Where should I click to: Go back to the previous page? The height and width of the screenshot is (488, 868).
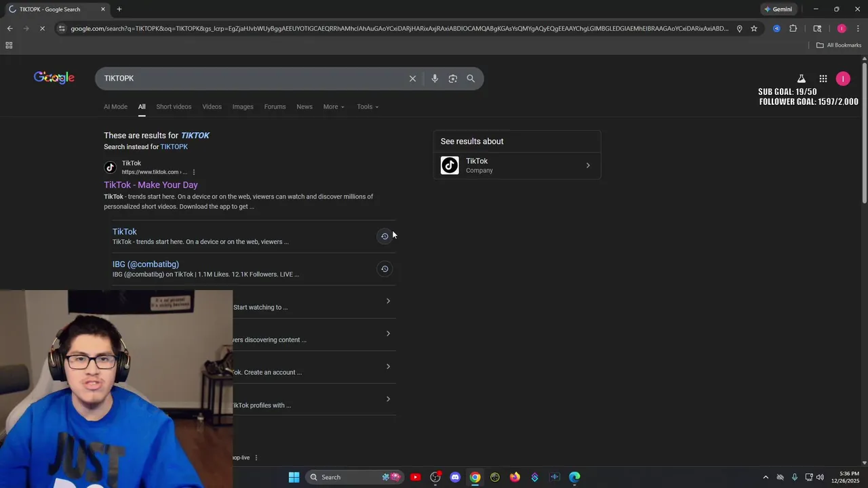[9, 28]
